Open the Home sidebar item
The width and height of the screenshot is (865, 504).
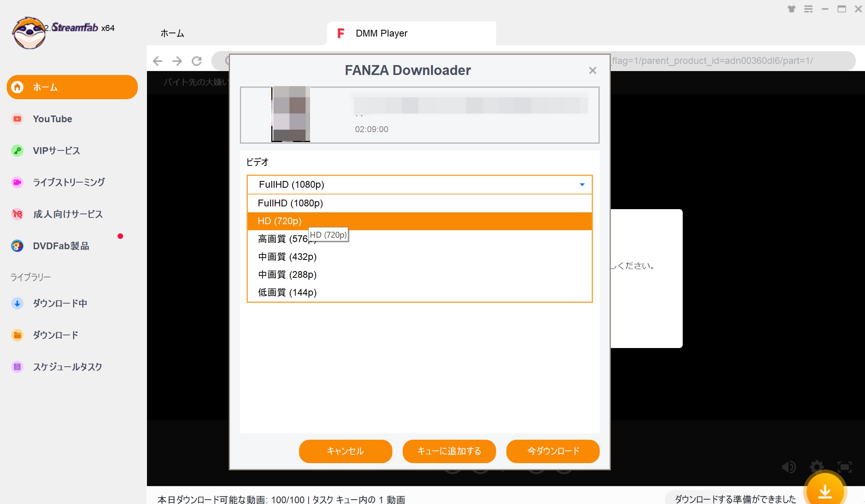pyautogui.click(x=72, y=87)
